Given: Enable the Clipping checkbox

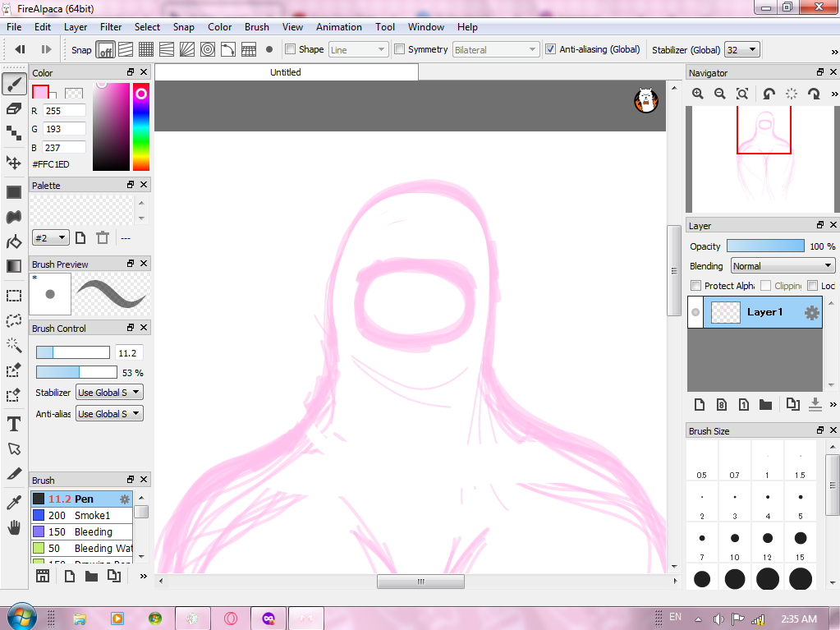Looking at the screenshot, I should point(765,286).
